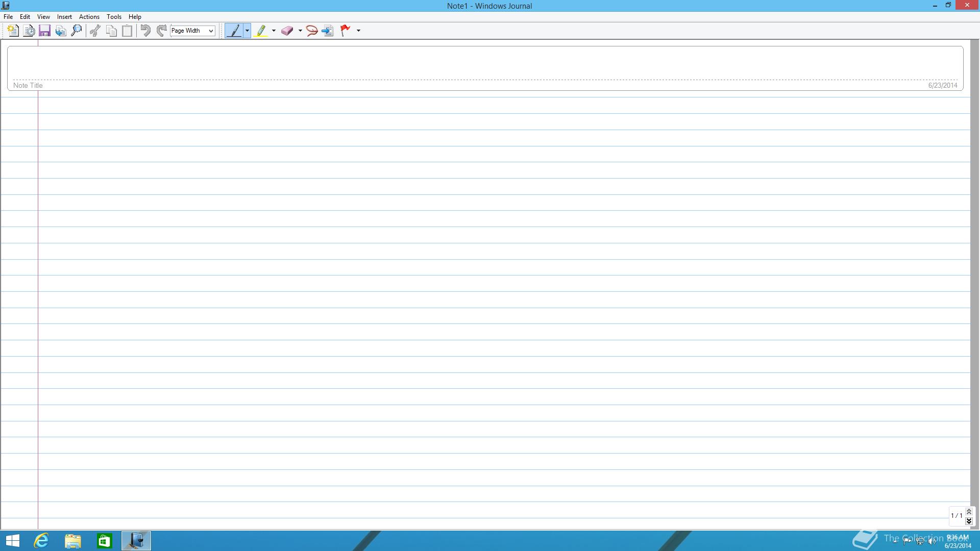Open the Insert menu
This screenshot has width=980, height=551.
[x=64, y=17]
